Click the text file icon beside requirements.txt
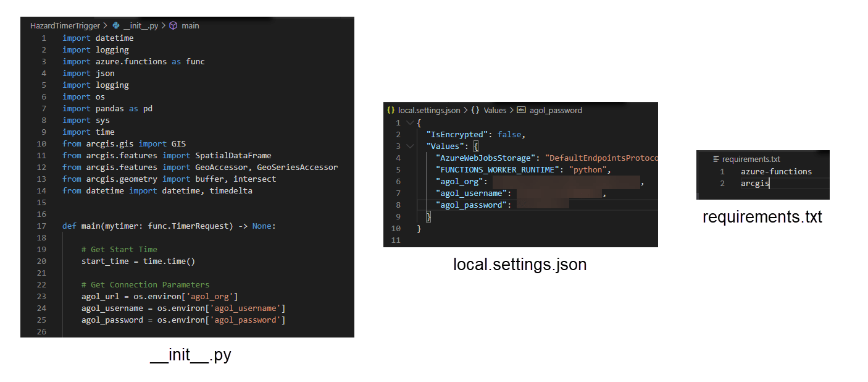Viewport: 868px width, 382px height. 716,159
